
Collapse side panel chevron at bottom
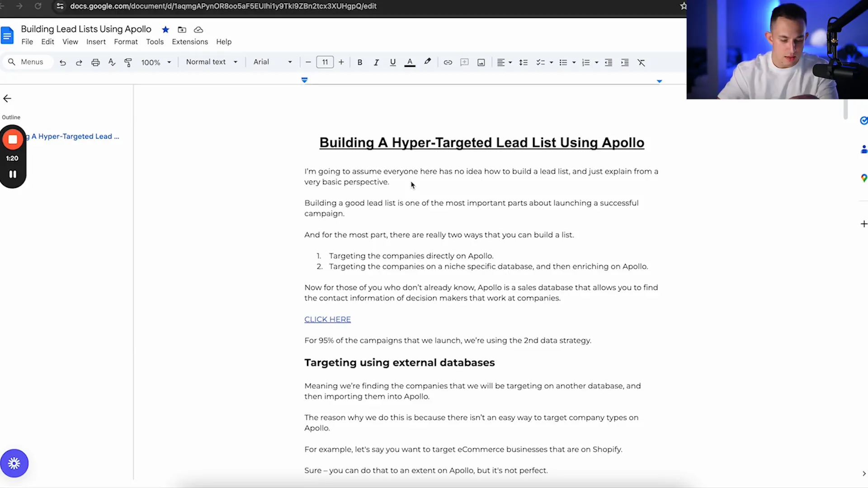point(864,474)
